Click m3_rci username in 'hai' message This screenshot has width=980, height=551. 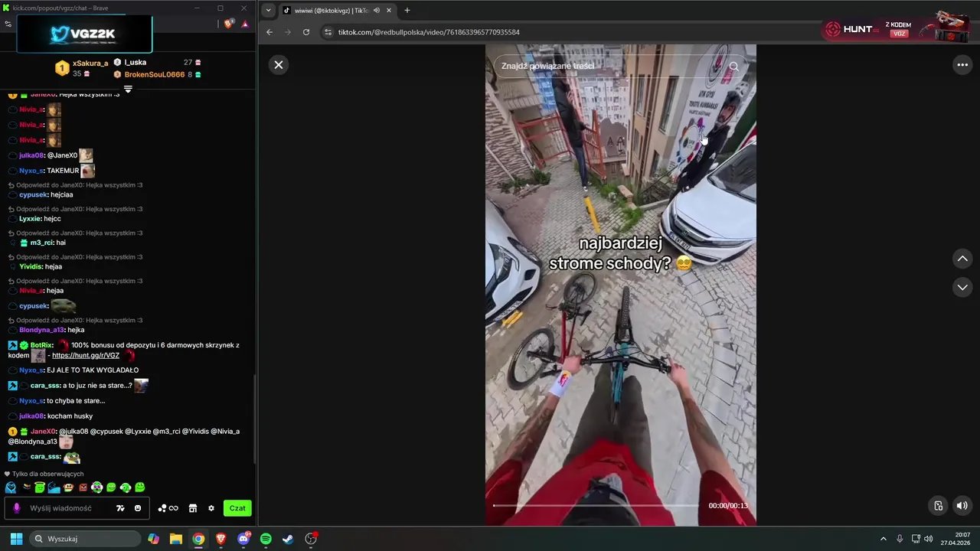coord(42,243)
